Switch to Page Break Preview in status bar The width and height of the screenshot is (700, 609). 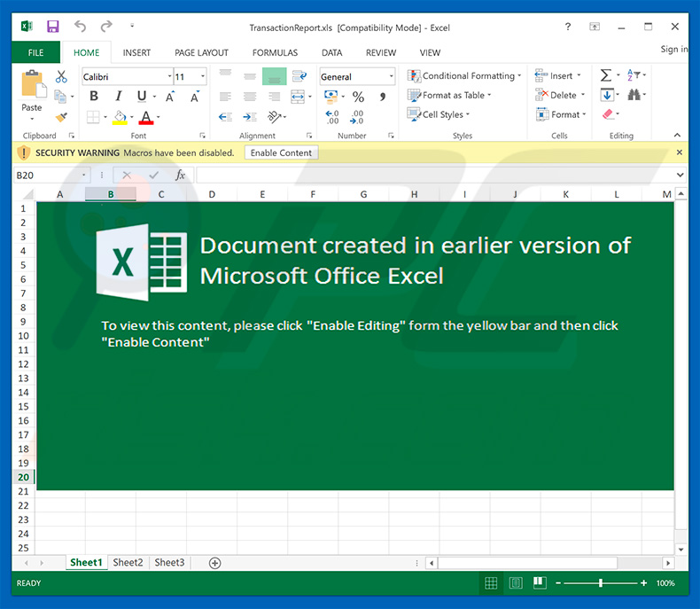[540, 583]
